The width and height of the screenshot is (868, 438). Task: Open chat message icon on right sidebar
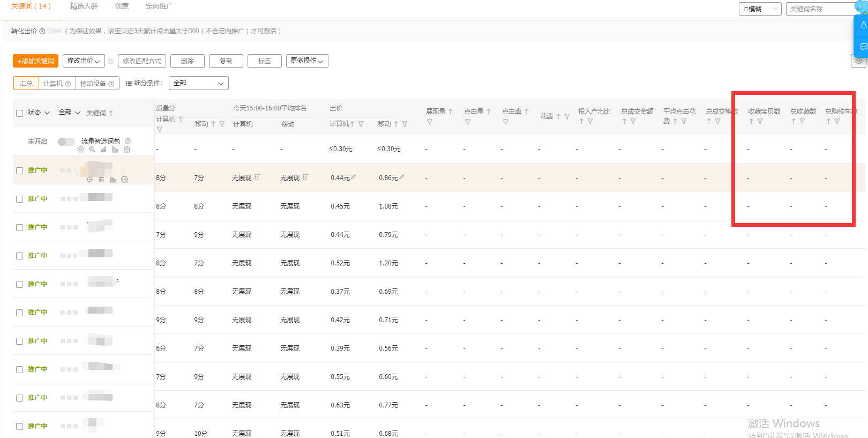tap(863, 47)
